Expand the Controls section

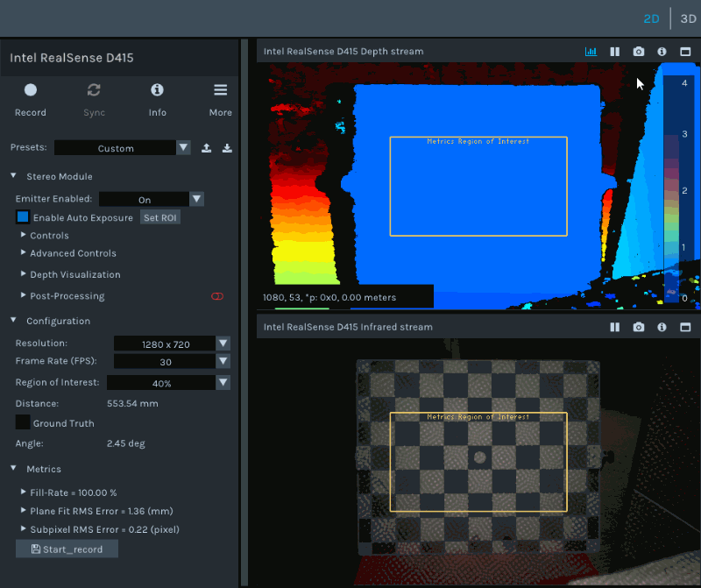tap(24, 235)
